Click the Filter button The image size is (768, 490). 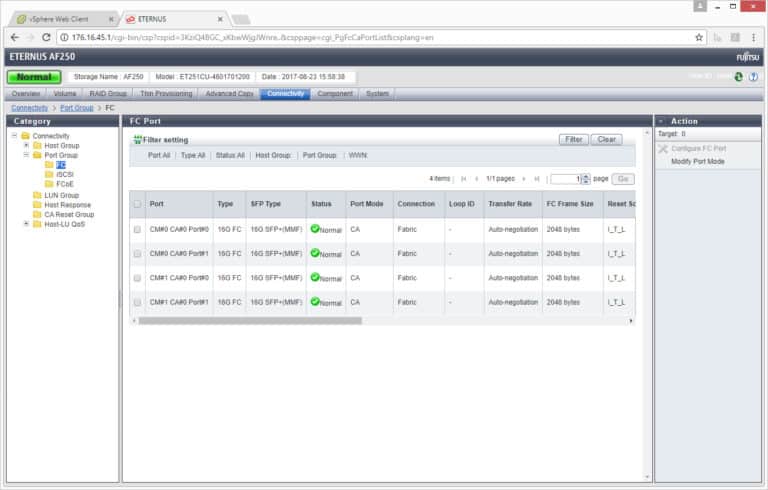tap(574, 140)
